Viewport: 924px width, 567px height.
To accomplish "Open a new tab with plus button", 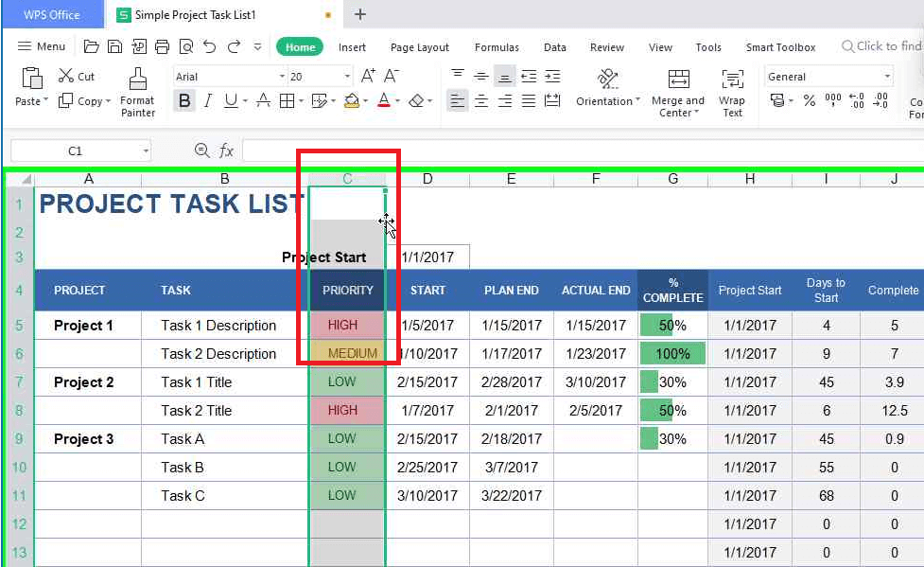I will pyautogui.click(x=359, y=14).
